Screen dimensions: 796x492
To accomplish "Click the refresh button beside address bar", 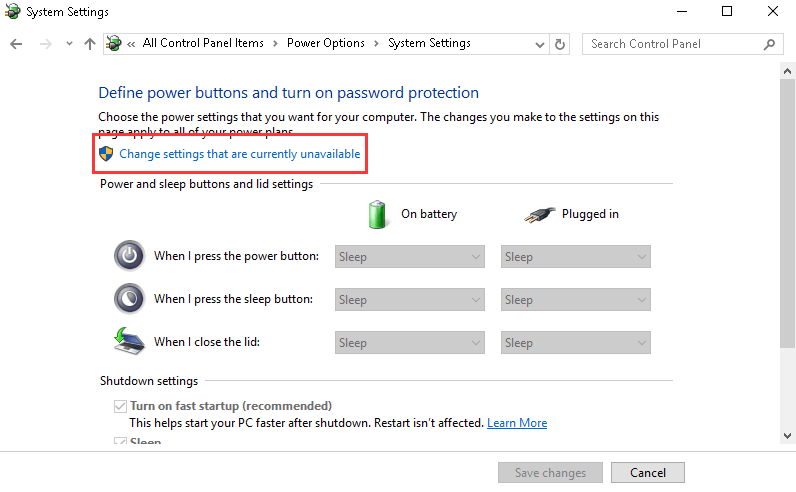I will pos(560,44).
